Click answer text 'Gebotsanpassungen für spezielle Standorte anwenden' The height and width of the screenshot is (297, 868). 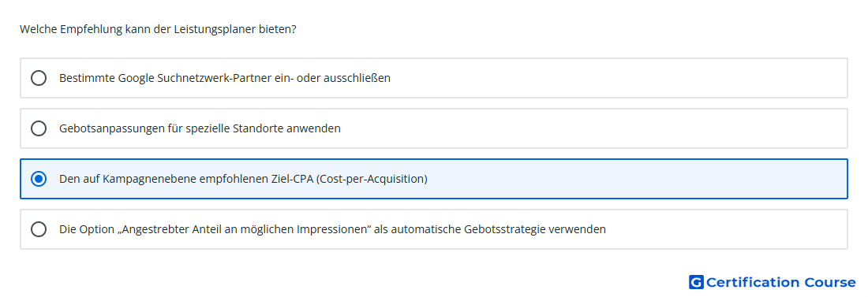(200, 128)
